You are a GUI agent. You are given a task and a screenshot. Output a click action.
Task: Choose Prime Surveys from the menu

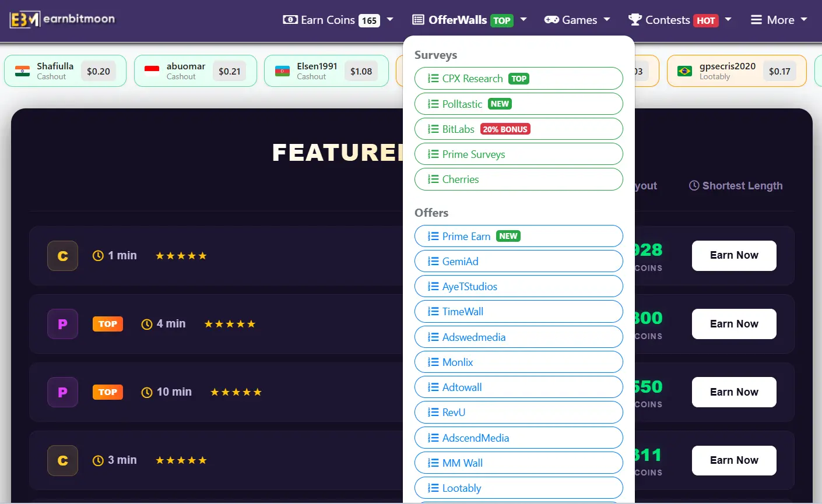click(519, 154)
